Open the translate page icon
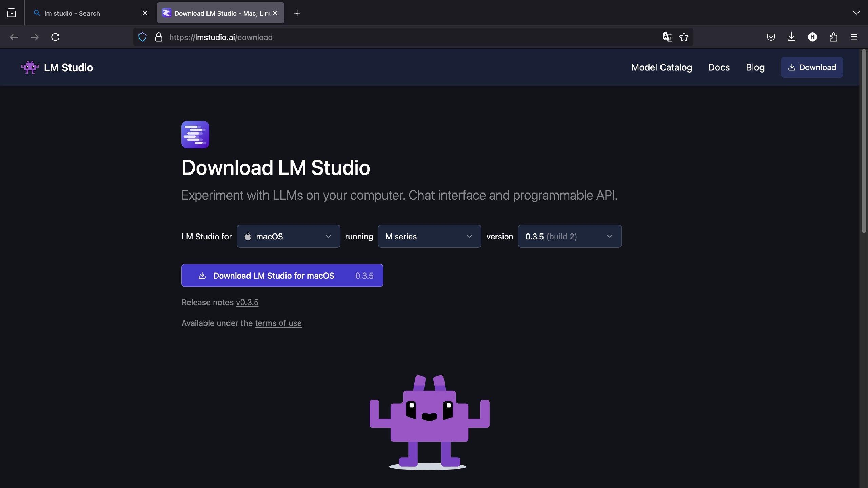868x488 pixels. click(x=667, y=37)
